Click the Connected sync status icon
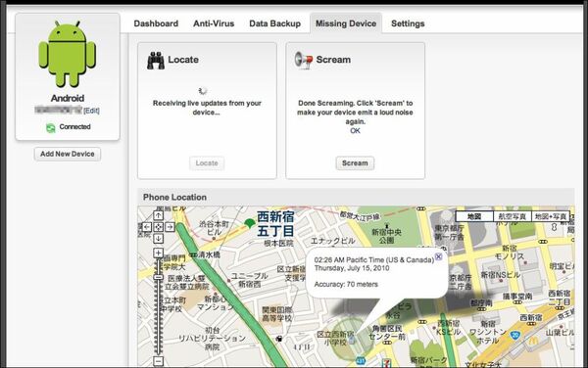588x368 pixels. tap(51, 127)
